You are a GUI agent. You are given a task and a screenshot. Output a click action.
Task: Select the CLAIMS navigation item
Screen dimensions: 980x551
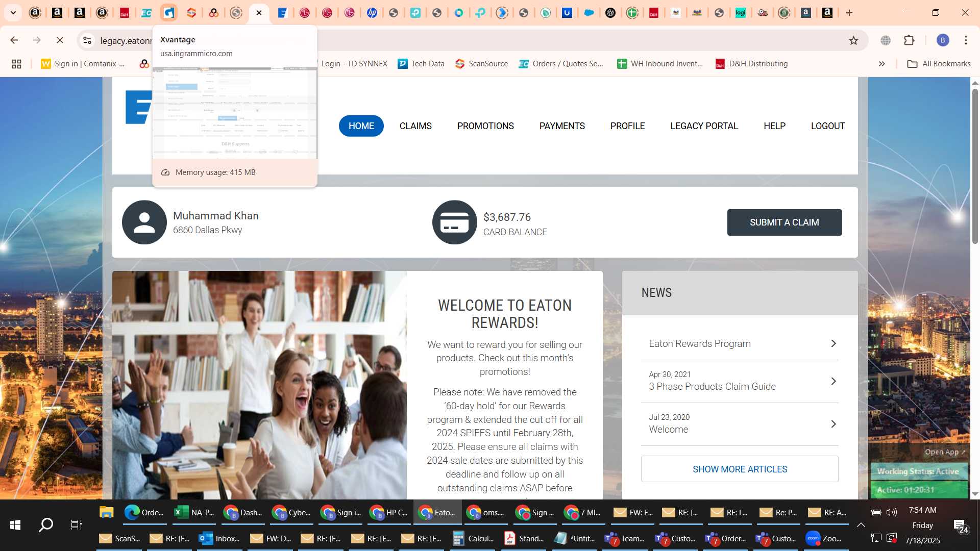pos(415,126)
